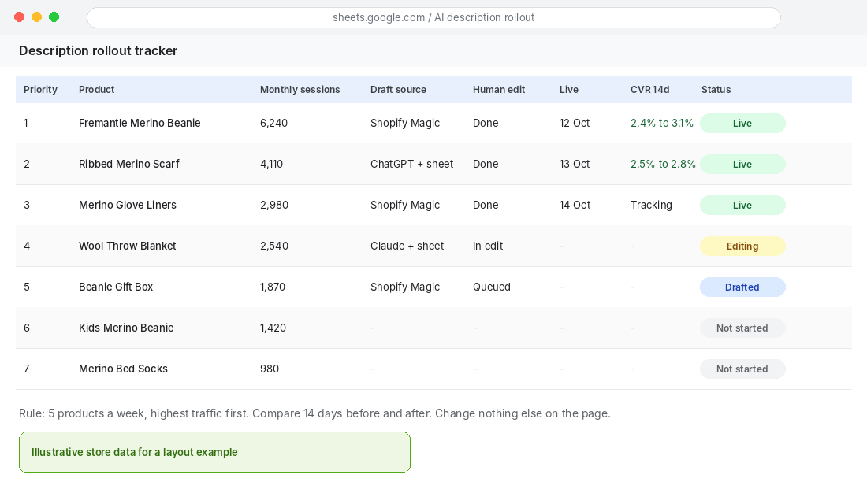Image resolution: width=867 pixels, height=504 pixels.
Task: Click Shopify Magic cell in Glove Liners row
Action: pos(405,205)
